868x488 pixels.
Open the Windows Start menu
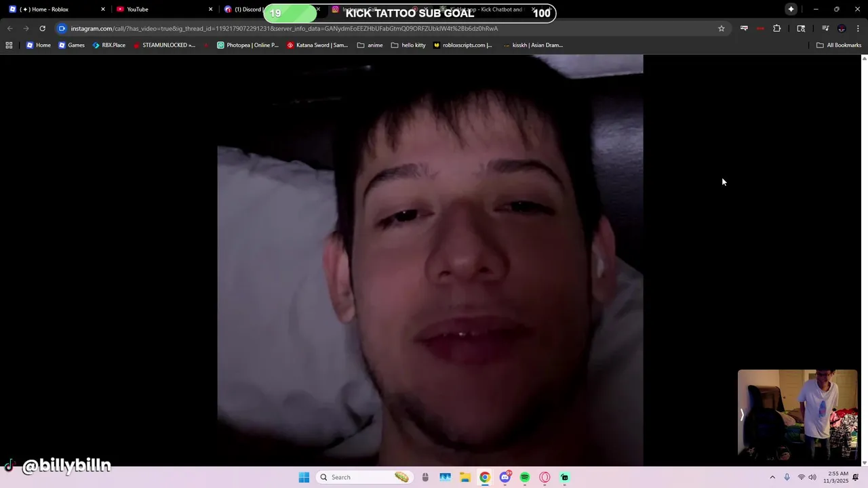[304, 477]
